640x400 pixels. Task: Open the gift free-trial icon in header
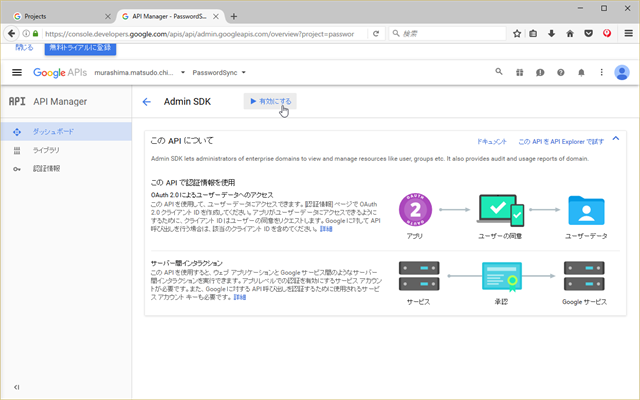pyautogui.click(x=520, y=73)
